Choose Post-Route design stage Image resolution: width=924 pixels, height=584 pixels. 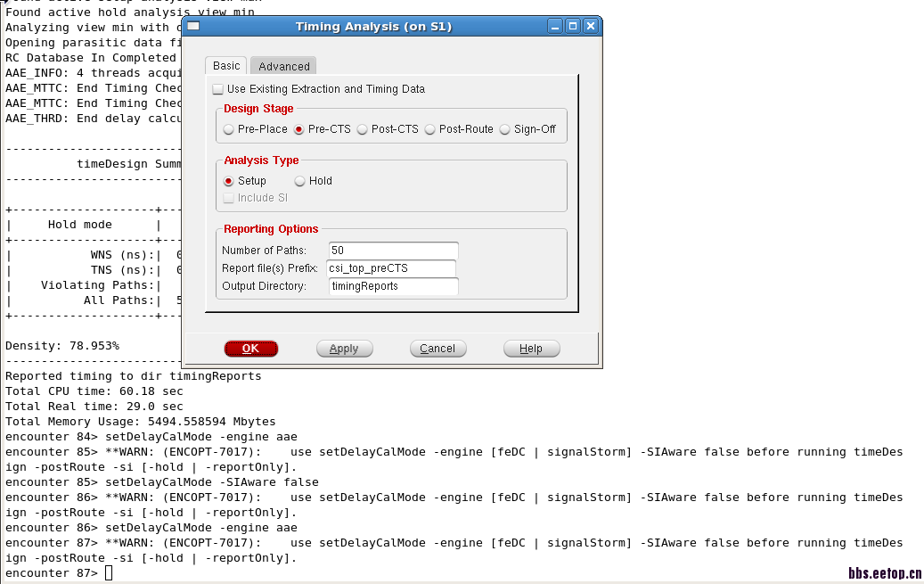430,129
